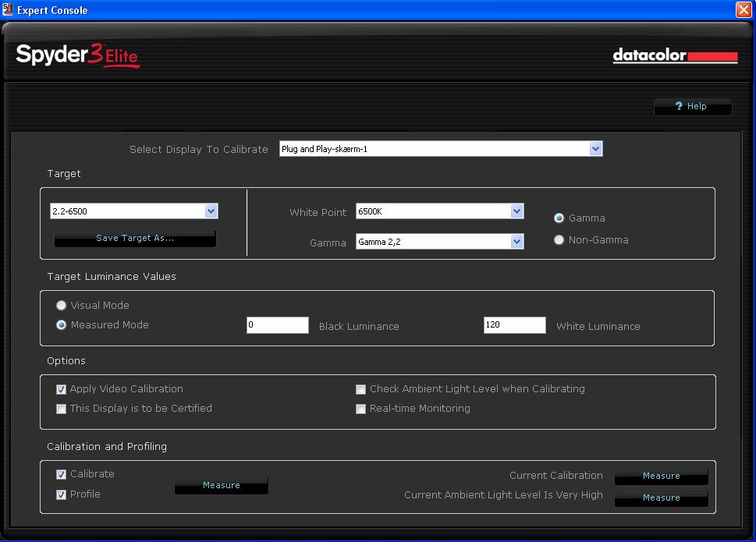This screenshot has width=756, height=542.
Task: Open the White Point 6500K dropdown
Action: [440, 211]
